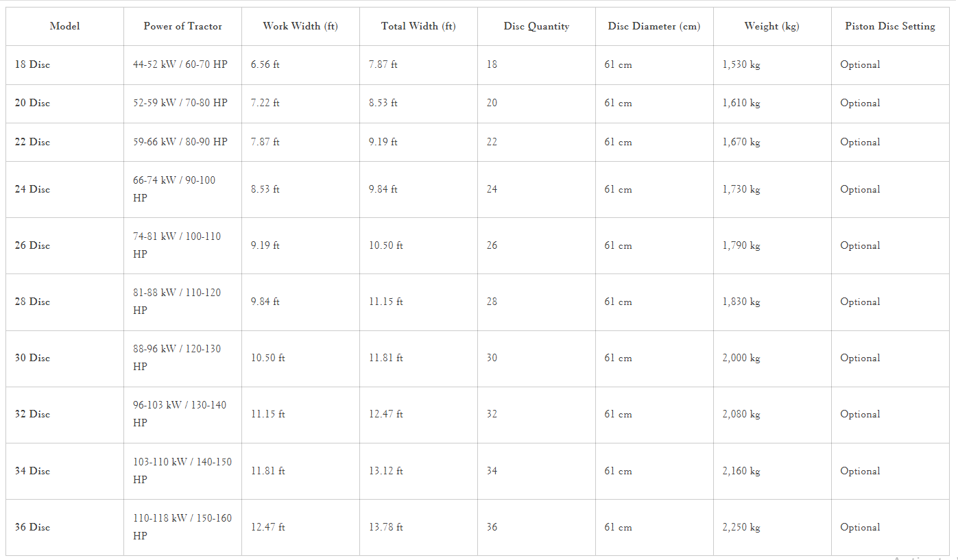Screen dimensions: 958x560
Task: Select the 110-118 kW / 150-160 HP cell
Action: point(182,527)
